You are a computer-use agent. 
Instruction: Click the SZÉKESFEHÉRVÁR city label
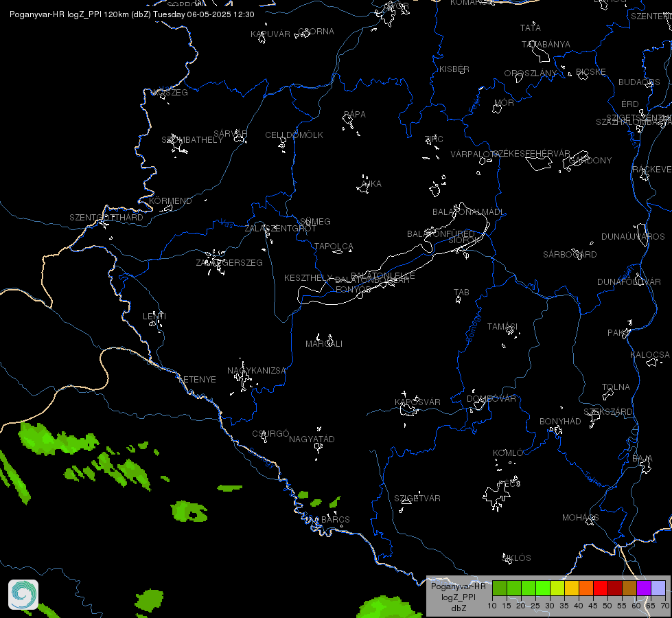pyautogui.click(x=531, y=154)
